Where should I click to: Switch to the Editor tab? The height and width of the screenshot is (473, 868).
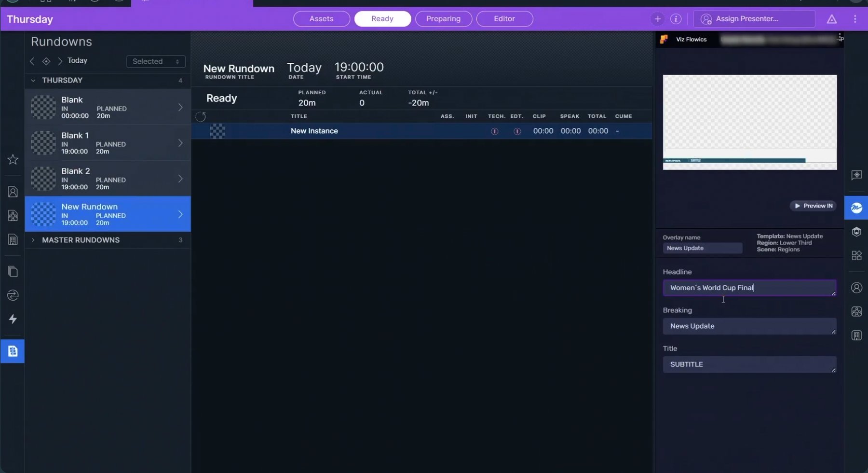[504, 19]
